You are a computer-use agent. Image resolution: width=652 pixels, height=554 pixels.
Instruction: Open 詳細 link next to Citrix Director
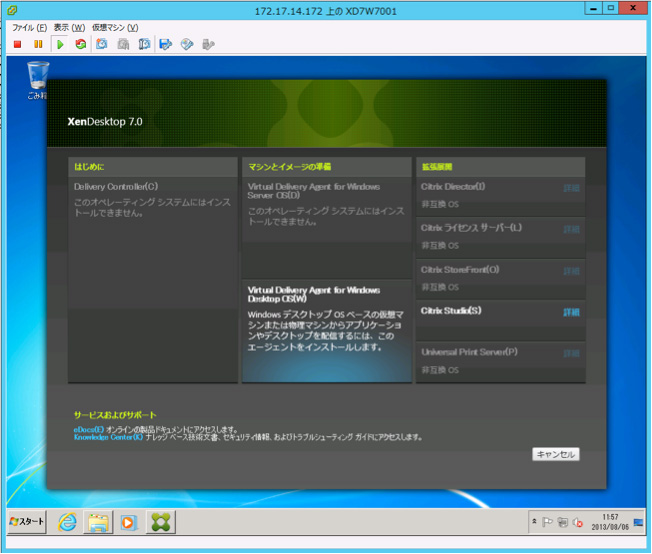571,188
